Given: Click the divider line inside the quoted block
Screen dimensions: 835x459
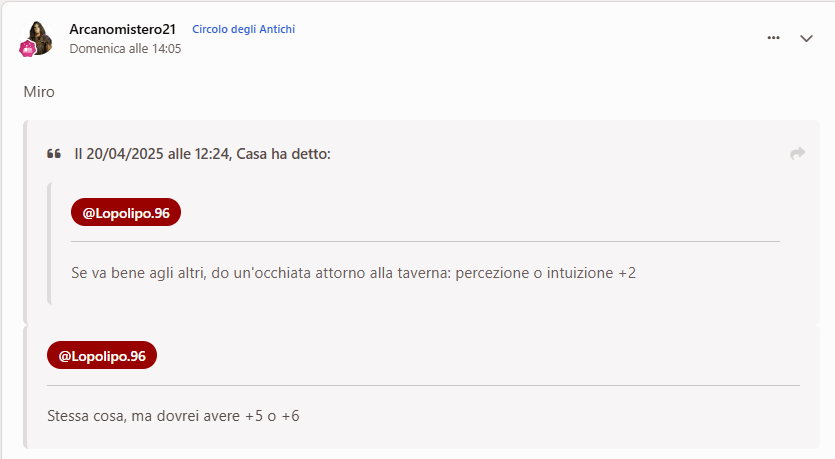Looking at the screenshot, I should pyautogui.click(x=425, y=241).
